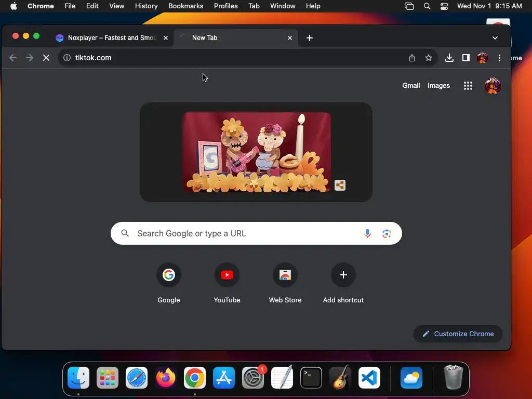Focus the Google search box
This screenshot has width=532, height=399.
256,233
